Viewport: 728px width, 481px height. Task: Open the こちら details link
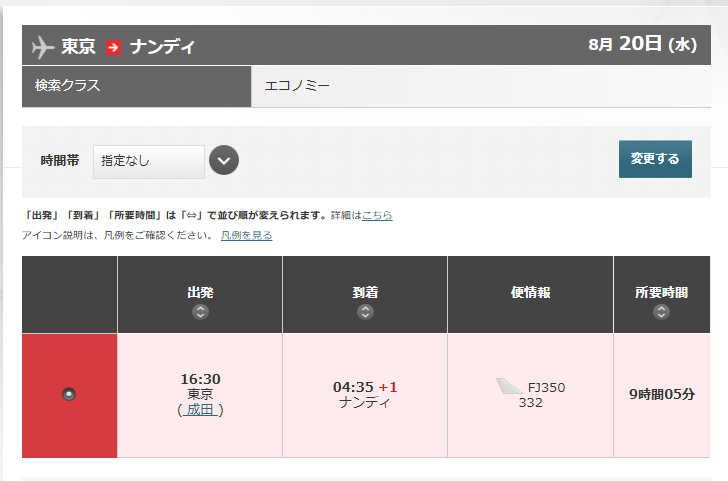(377, 215)
